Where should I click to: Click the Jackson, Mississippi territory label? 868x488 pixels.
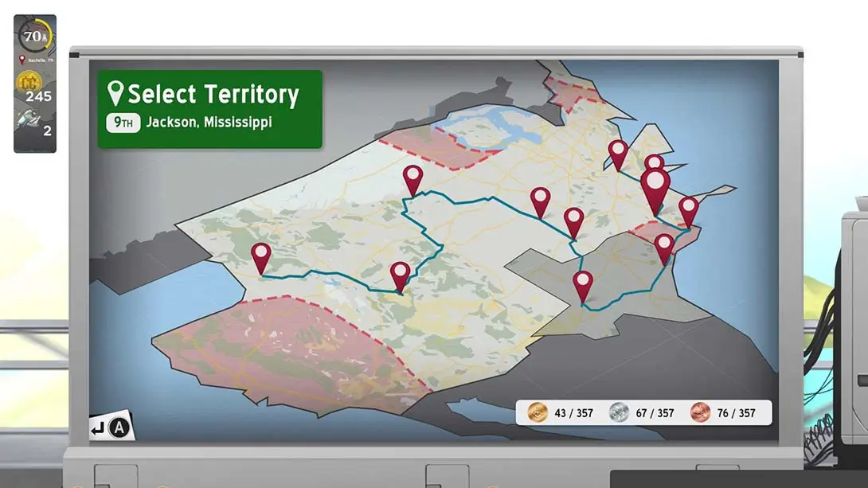pyautogui.click(x=209, y=123)
